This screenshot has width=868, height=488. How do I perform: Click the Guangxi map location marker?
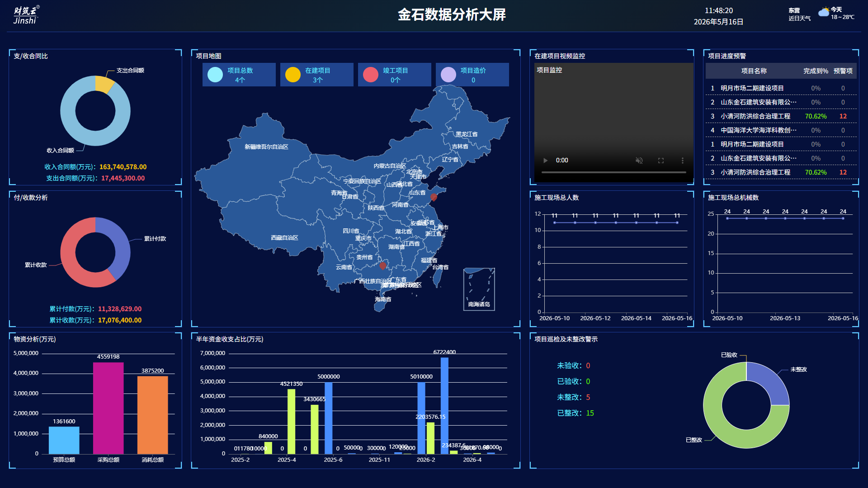383,265
